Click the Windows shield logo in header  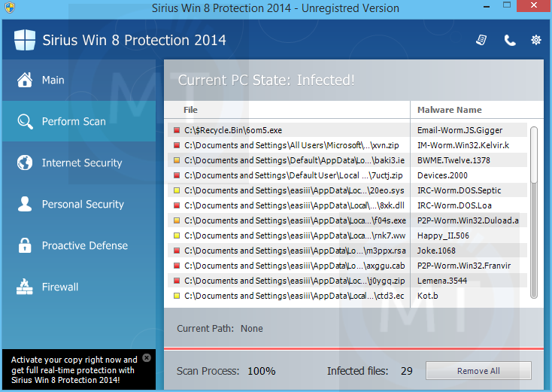coord(25,40)
